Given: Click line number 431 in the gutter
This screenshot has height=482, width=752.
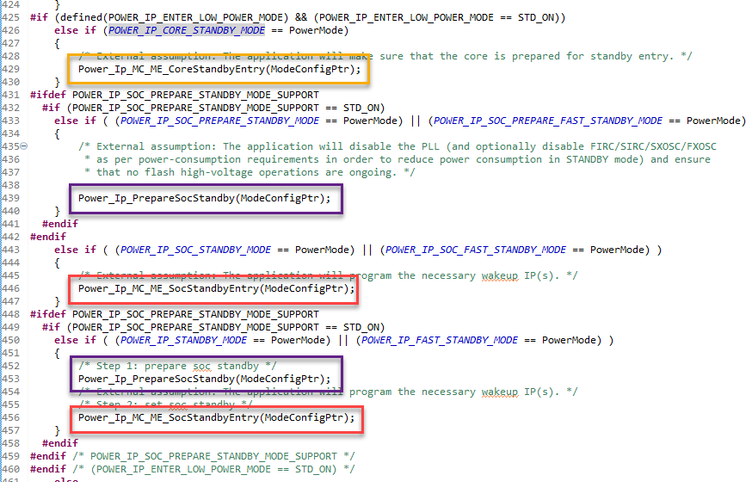Looking at the screenshot, I should [x=11, y=95].
